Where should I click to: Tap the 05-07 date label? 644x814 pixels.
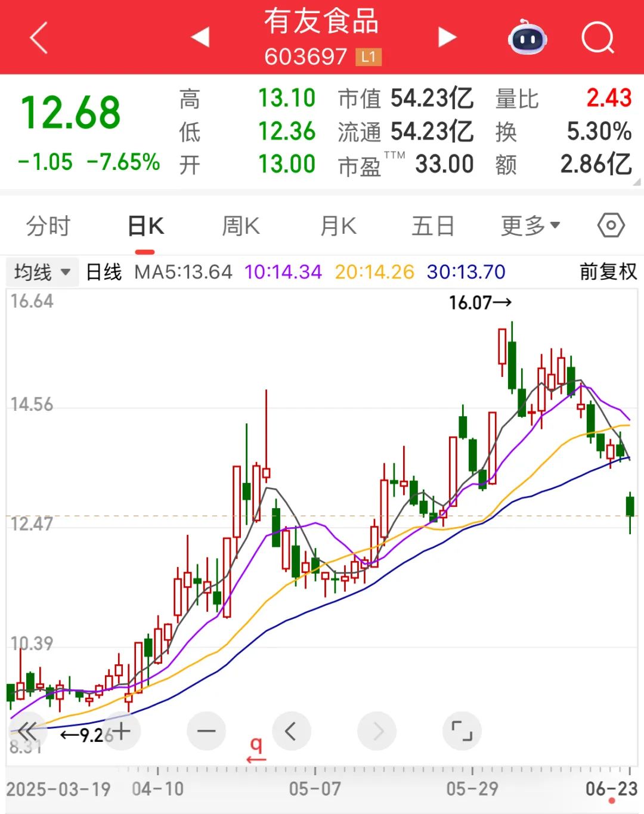pyautogui.click(x=315, y=789)
